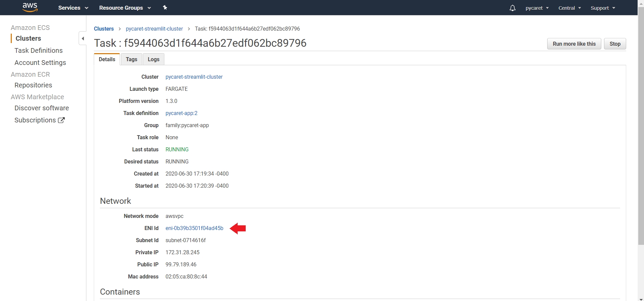644x301 pixels.
Task: Open Task Definitions in the sidebar
Action: (x=38, y=50)
